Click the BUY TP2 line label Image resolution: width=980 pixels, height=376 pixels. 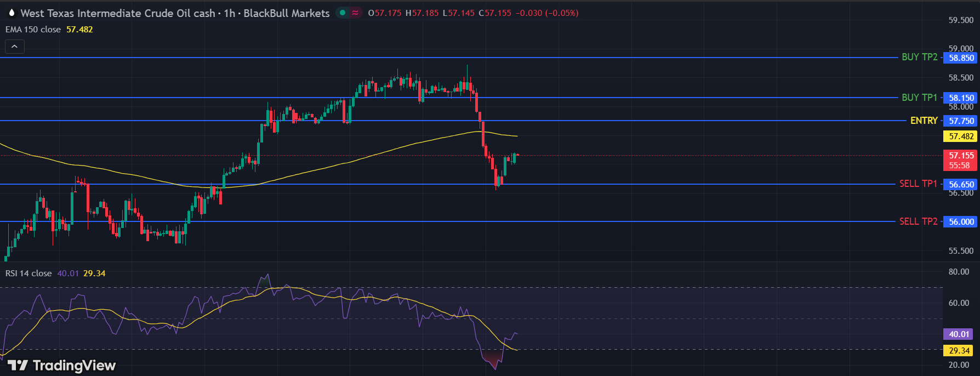[x=919, y=57]
